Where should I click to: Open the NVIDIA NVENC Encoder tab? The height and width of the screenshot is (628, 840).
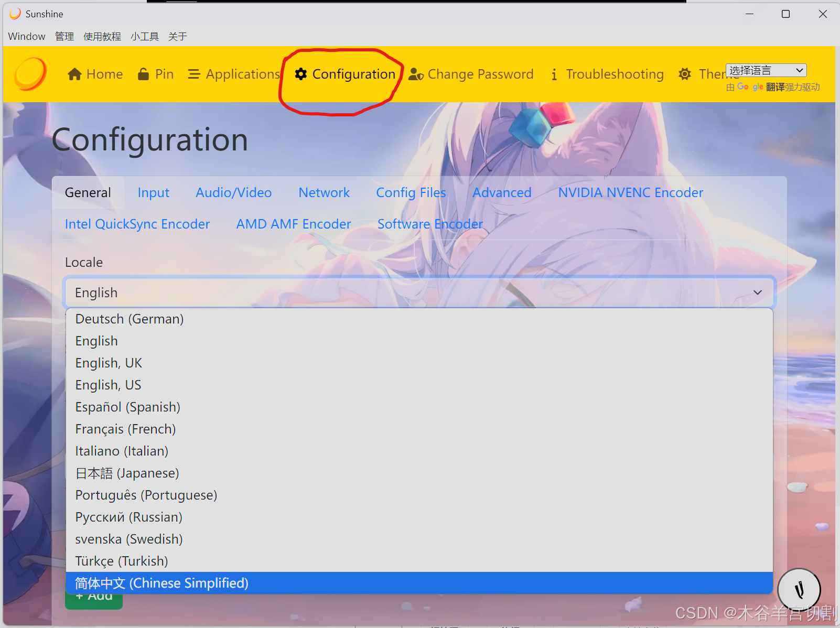[631, 193]
